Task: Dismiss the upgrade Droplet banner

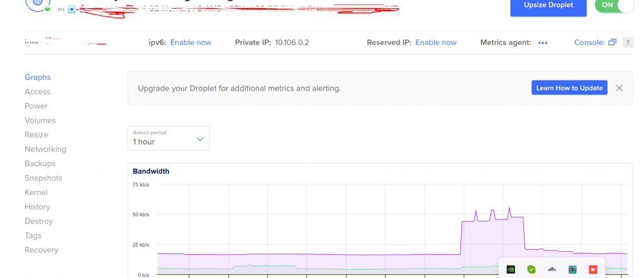Action: tap(619, 88)
